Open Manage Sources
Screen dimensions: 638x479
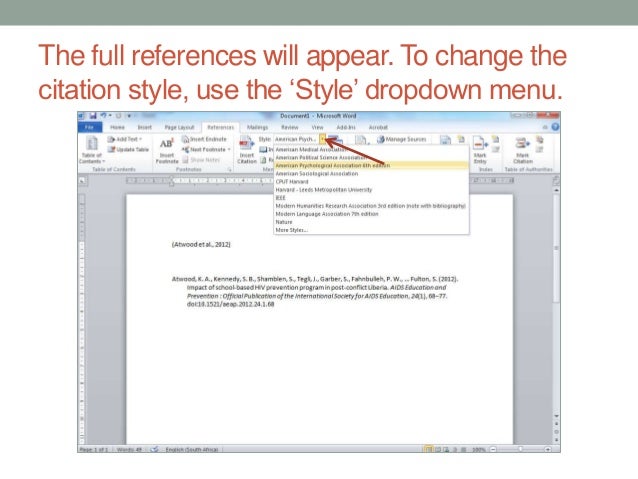pyautogui.click(x=402, y=139)
